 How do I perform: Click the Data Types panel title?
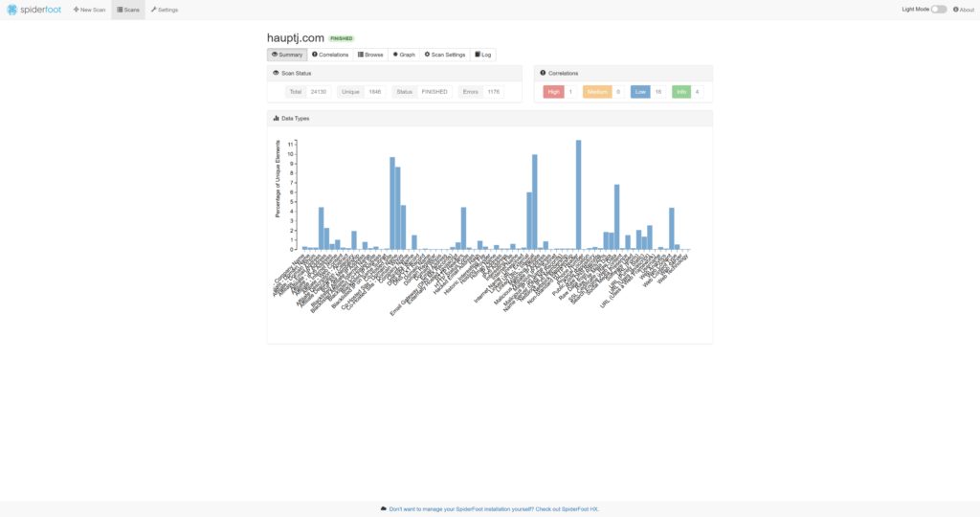click(295, 118)
